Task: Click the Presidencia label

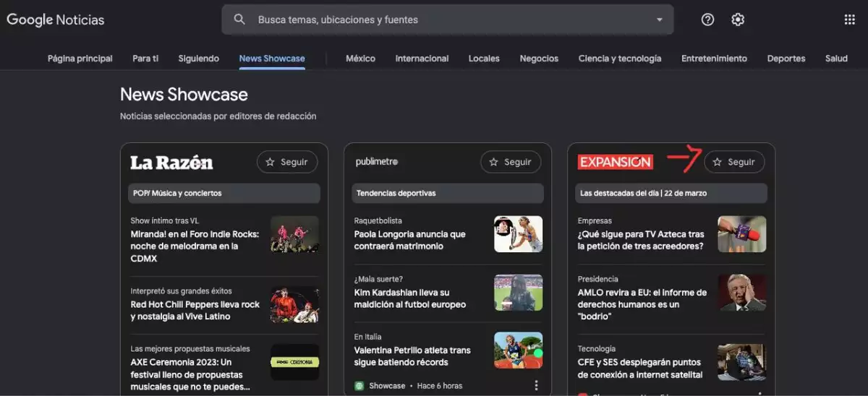Action: 597,279
